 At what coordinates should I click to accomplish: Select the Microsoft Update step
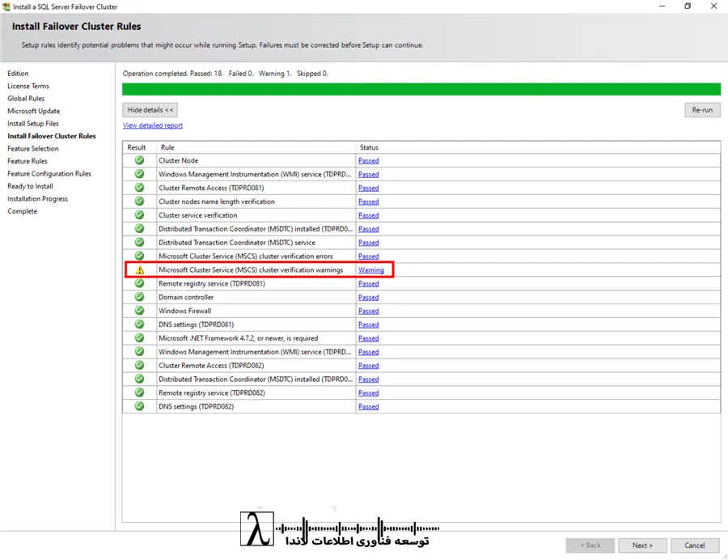click(33, 111)
